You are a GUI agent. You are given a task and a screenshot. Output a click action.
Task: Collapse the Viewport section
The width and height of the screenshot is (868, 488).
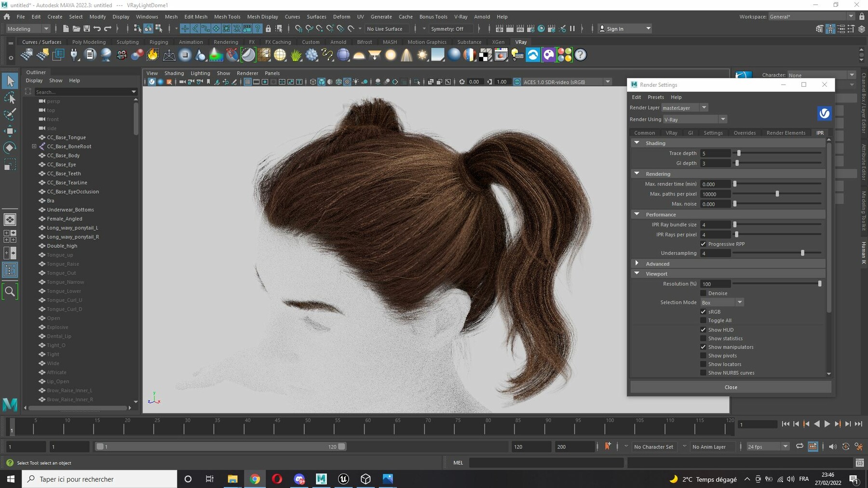coord(637,273)
